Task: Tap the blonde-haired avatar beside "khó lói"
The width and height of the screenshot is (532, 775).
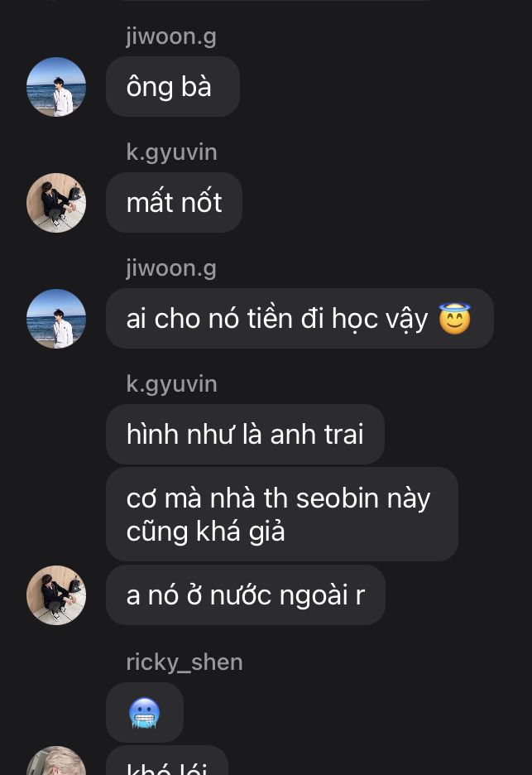Action: click(55, 761)
